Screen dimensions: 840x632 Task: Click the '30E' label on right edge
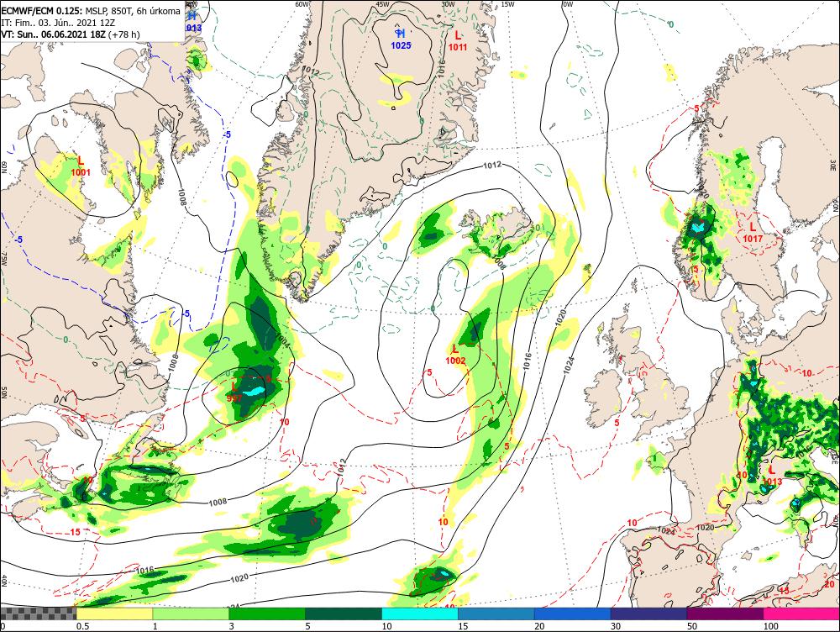coord(834,164)
